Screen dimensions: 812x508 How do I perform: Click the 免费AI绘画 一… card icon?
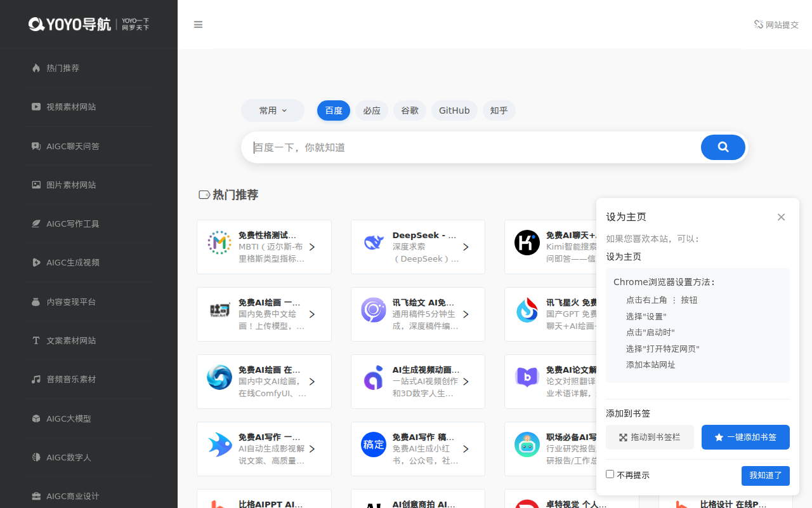click(x=219, y=310)
